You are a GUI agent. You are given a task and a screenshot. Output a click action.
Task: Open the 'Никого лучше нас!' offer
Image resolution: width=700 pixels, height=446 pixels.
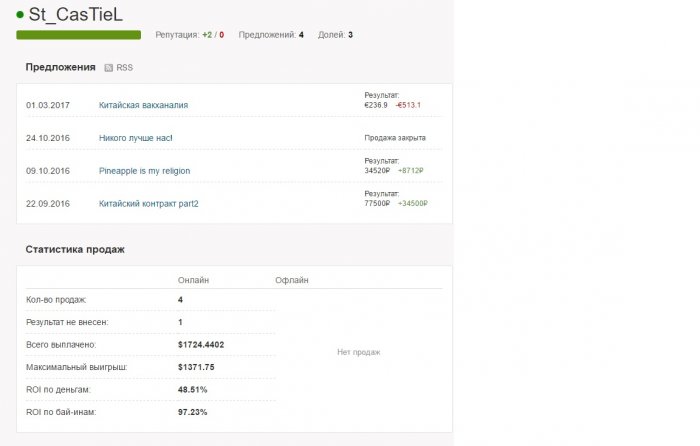click(x=136, y=137)
